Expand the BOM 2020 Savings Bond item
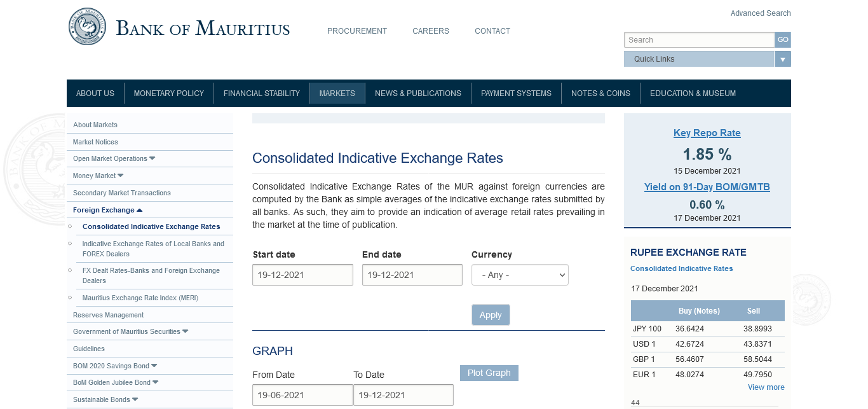The width and height of the screenshot is (868, 409). (x=154, y=366)
